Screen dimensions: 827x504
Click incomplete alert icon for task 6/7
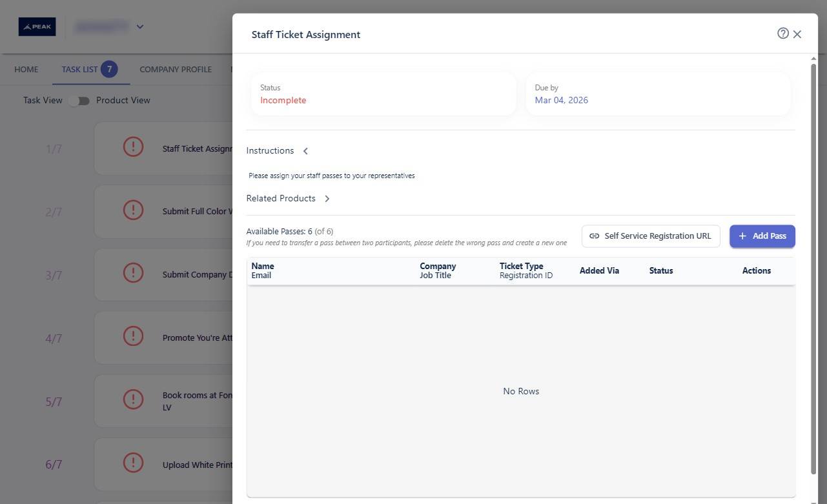pos(133,463)
